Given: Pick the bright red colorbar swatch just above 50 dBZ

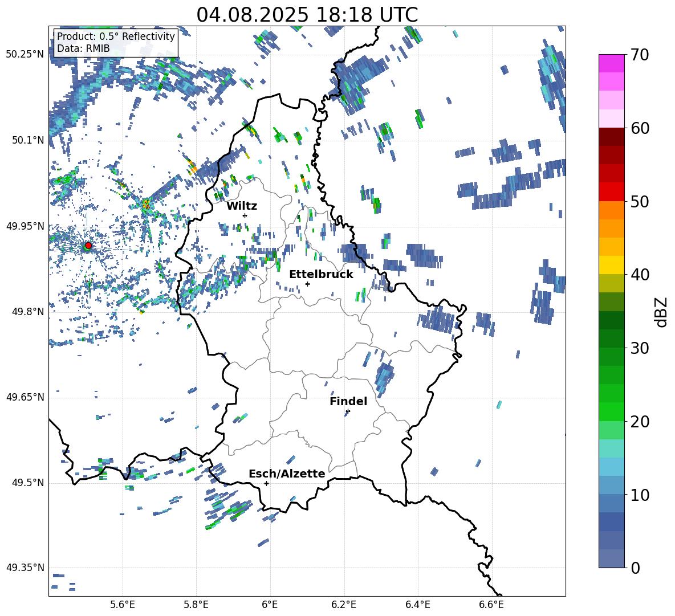Looking at the screenshot, I should (x=612, y=192).
